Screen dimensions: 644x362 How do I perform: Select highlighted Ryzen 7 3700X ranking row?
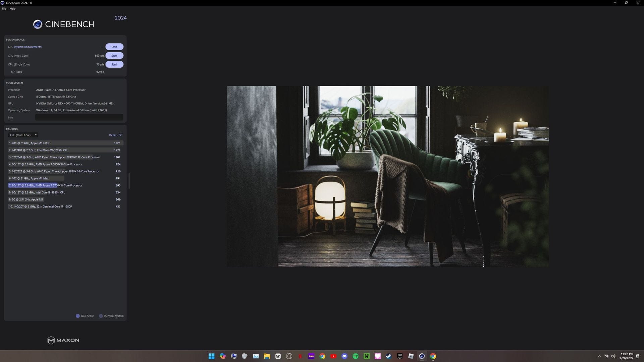pos(65,185)
